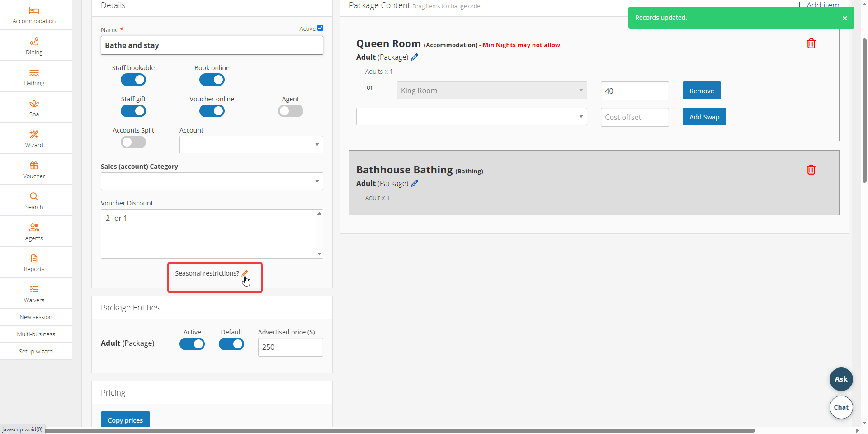Click the Queen Room heading
Image resolution: width=868 pixels, height=434 pixels.
coord(388,44)
